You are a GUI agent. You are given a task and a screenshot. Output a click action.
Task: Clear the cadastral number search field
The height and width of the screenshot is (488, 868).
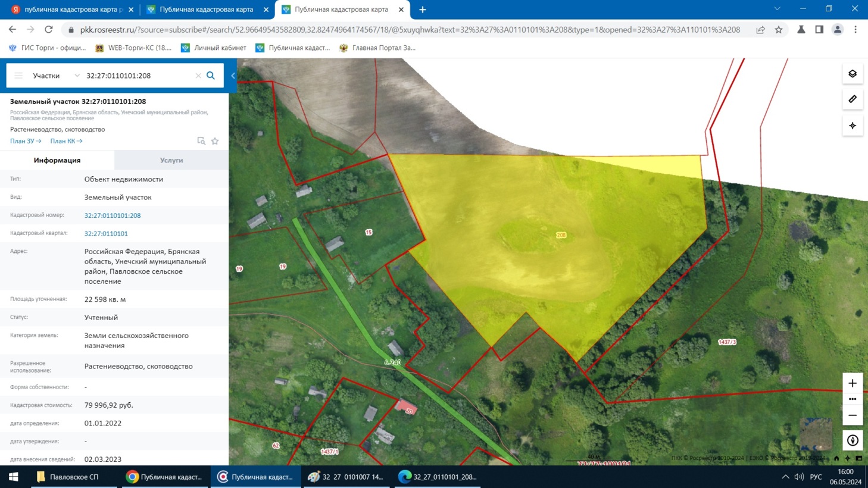198,76
